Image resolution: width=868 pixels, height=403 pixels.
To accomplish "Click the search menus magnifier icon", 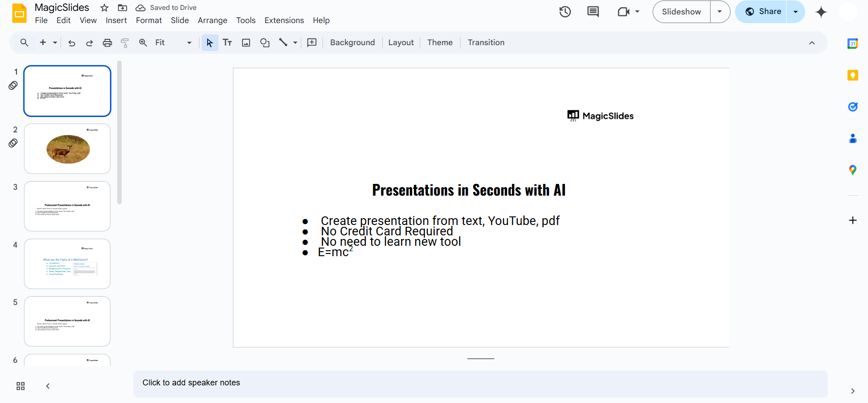I will [24, 42].
